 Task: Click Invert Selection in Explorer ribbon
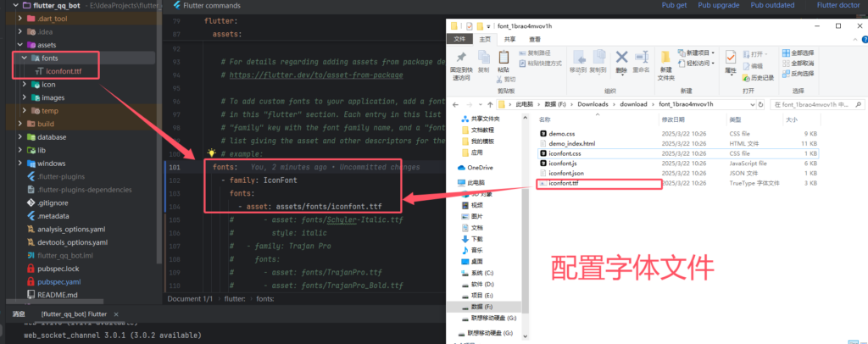point(798,73)
